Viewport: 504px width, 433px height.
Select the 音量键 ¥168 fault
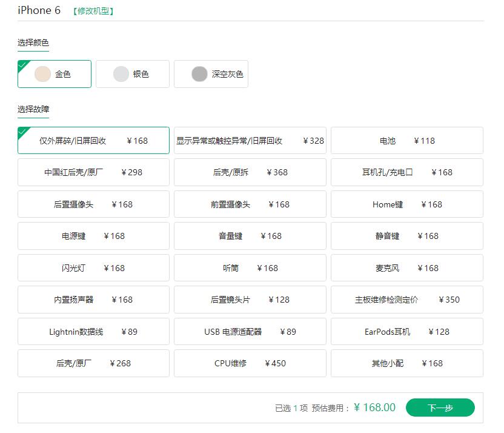coord(250,236)
